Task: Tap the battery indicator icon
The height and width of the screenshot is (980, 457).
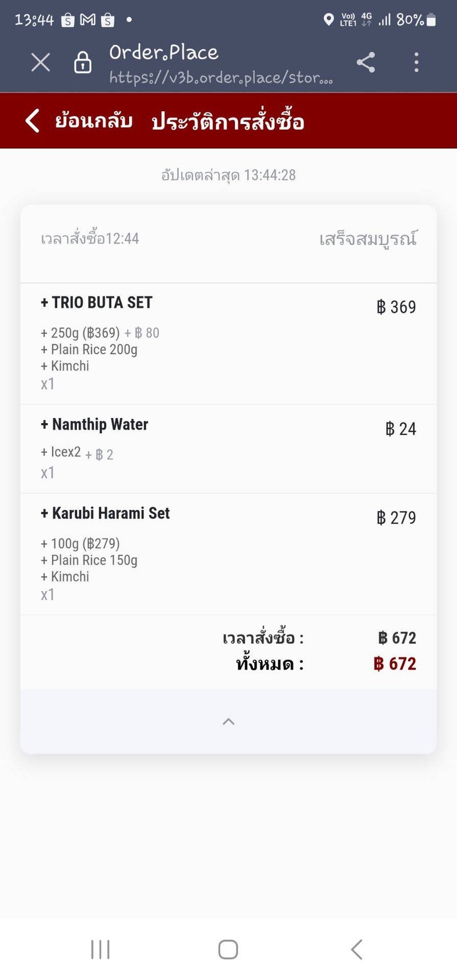Action: click(431, 20)
